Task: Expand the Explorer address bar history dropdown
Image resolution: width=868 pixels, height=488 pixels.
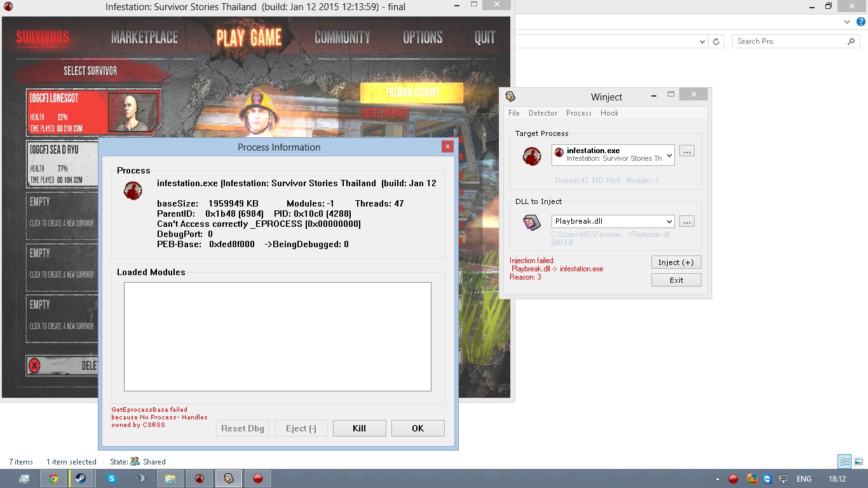Action: click(x=702, y=41)
